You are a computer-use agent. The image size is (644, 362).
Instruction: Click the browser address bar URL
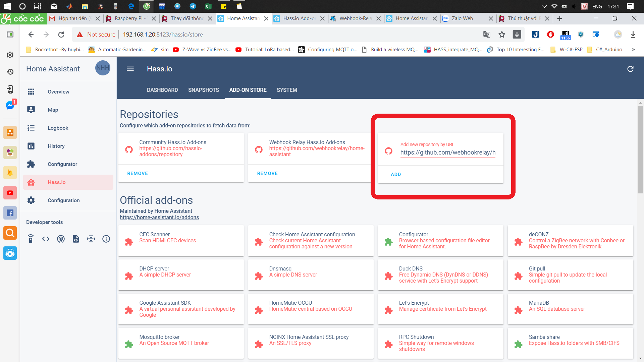163,35
